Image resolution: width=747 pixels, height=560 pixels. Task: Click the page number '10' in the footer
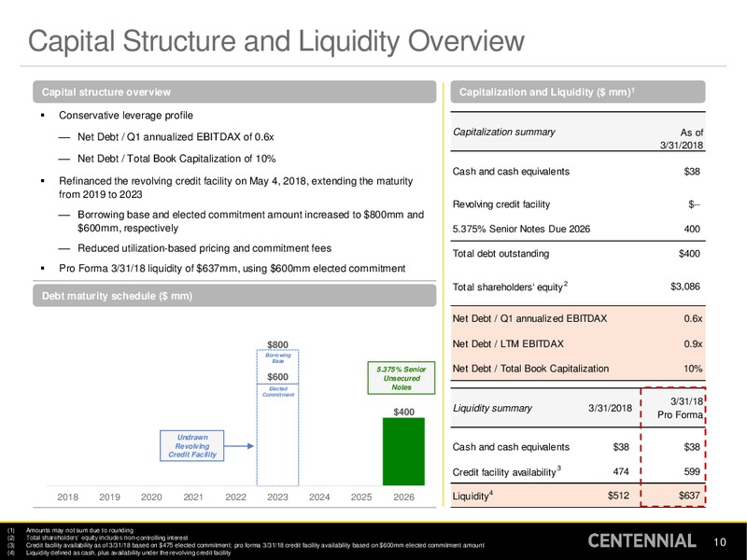pyautogui.click(x=720, y=542)
